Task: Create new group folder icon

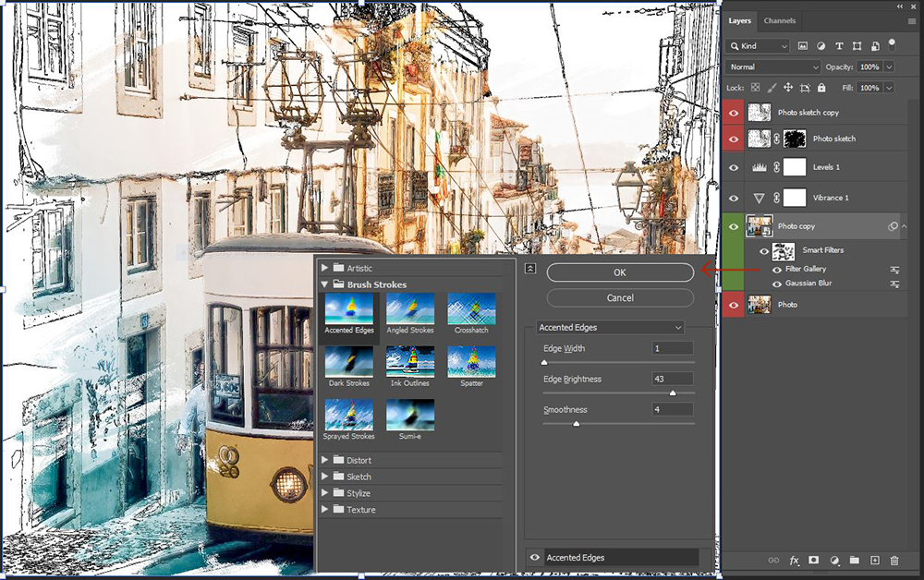Action: pos(855,561)
